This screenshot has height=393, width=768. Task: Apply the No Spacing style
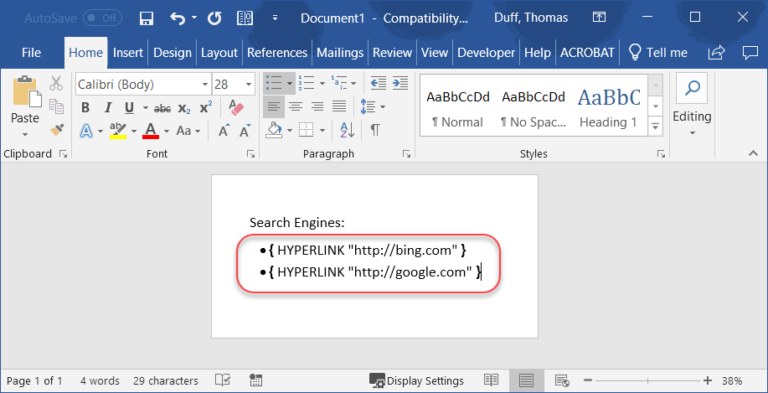click(x=533, y=107)
